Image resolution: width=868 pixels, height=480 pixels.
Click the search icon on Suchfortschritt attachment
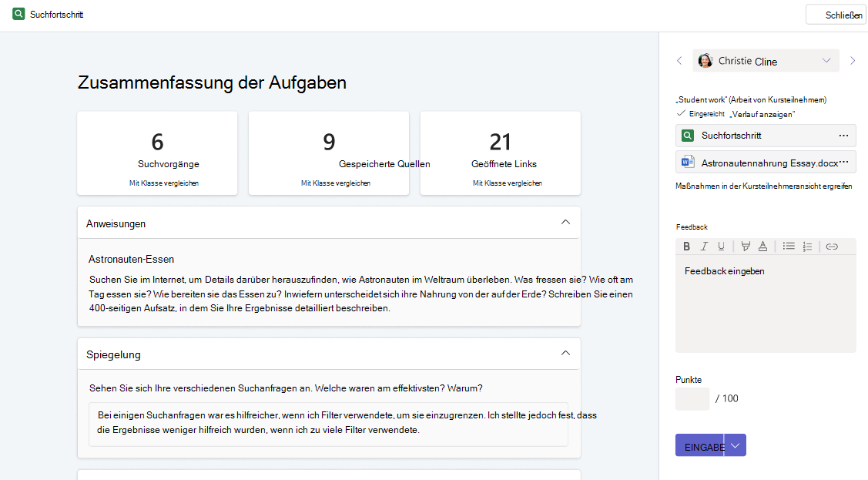pyautogui.click(x=688, y=136)
